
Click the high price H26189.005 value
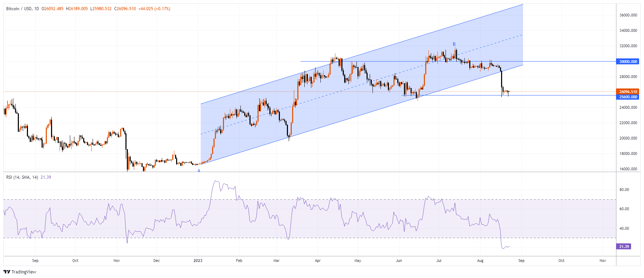[77, 9]
